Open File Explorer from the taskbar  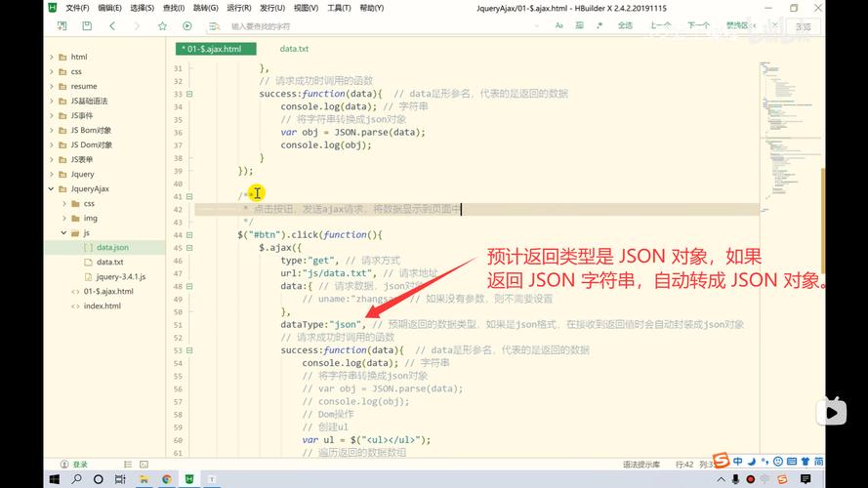click(x=144, y=479)
